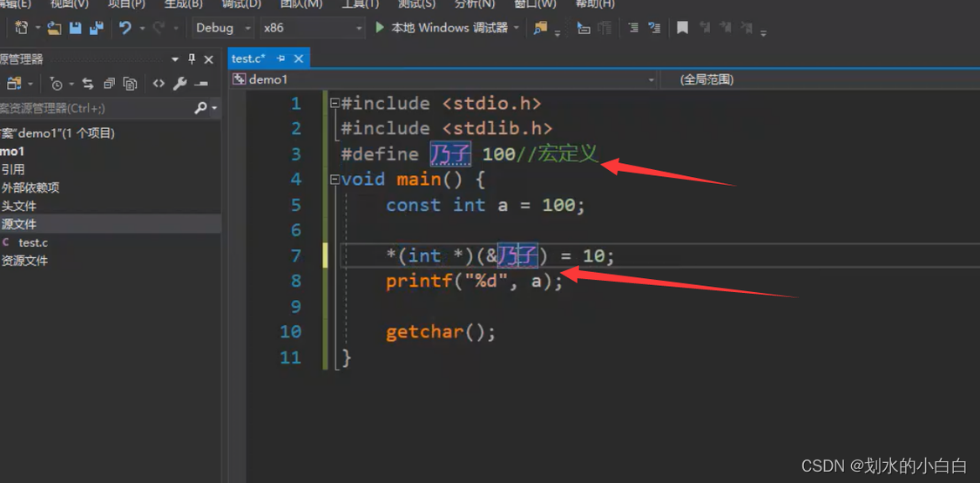Click the code text "const int a = 100;"

485,205
